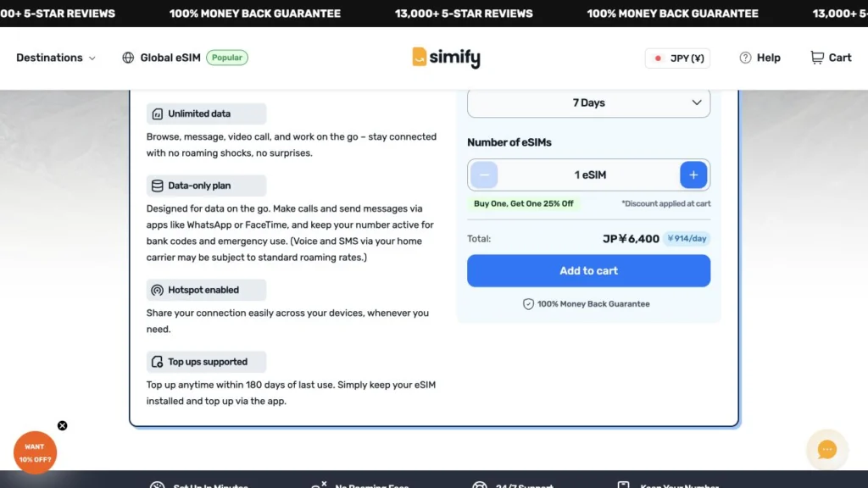868x488 pixels.
Task: Click the 1 eSIM quantity field
Action: coord(590,175)
